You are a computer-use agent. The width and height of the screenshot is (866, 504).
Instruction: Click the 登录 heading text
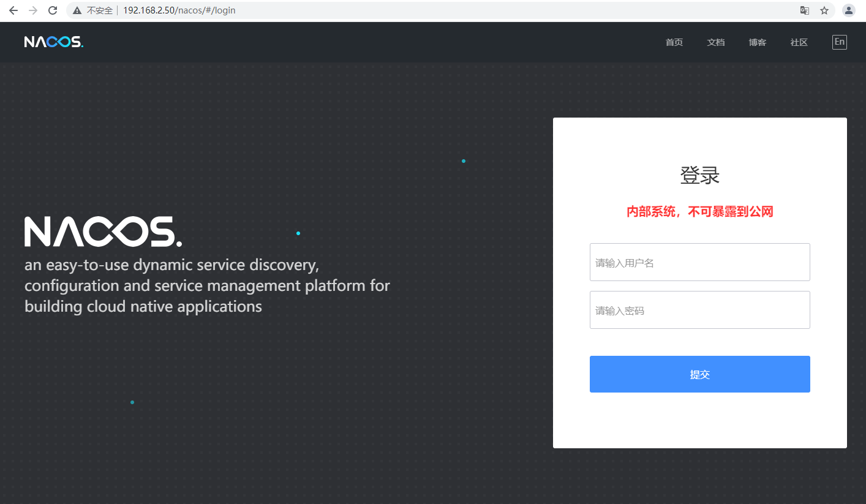(x=700, y=176)
